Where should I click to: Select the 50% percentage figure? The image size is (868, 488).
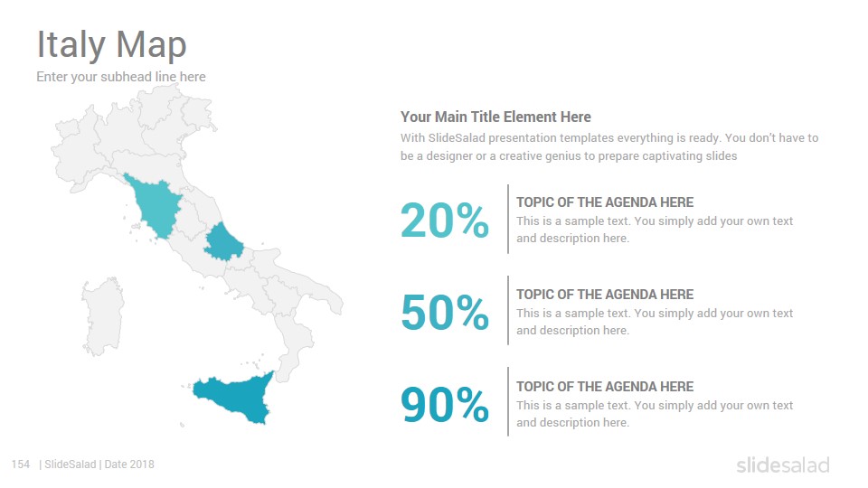(x=445, y=312)
